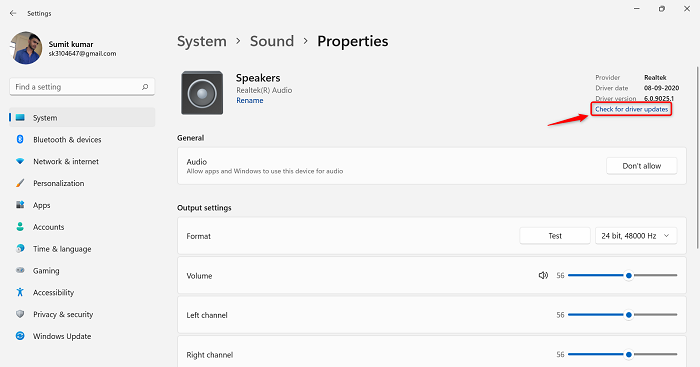Click the Test format button

[x=555, y=236]
